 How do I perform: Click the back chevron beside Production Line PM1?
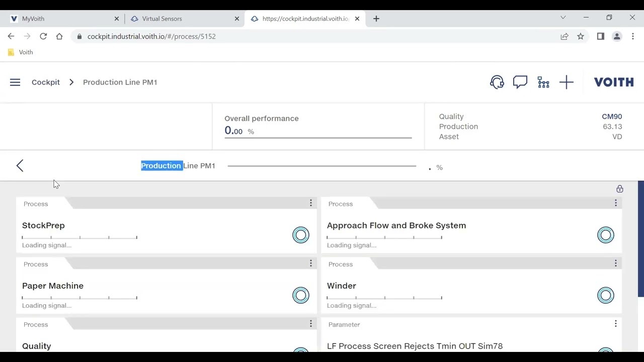(x=20, y=165)
